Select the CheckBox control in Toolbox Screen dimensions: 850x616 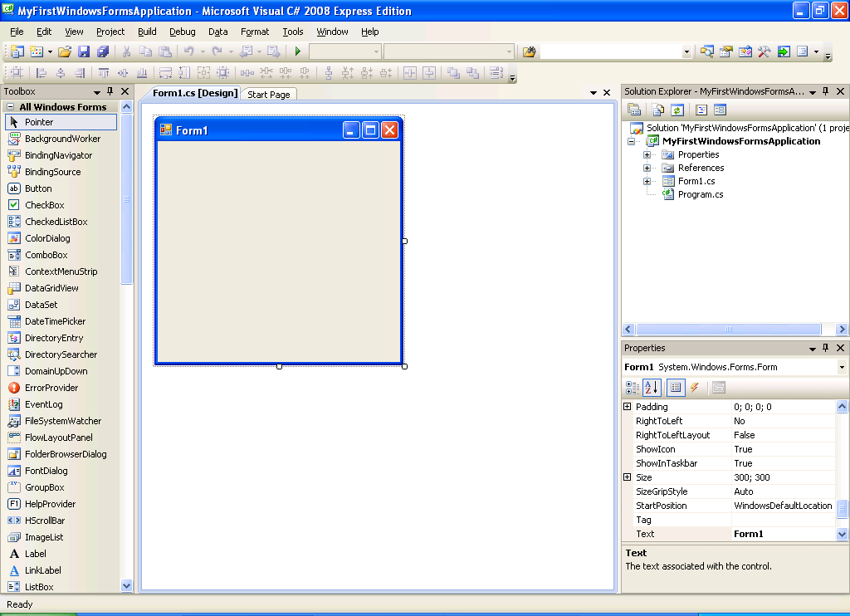point(61,205)
